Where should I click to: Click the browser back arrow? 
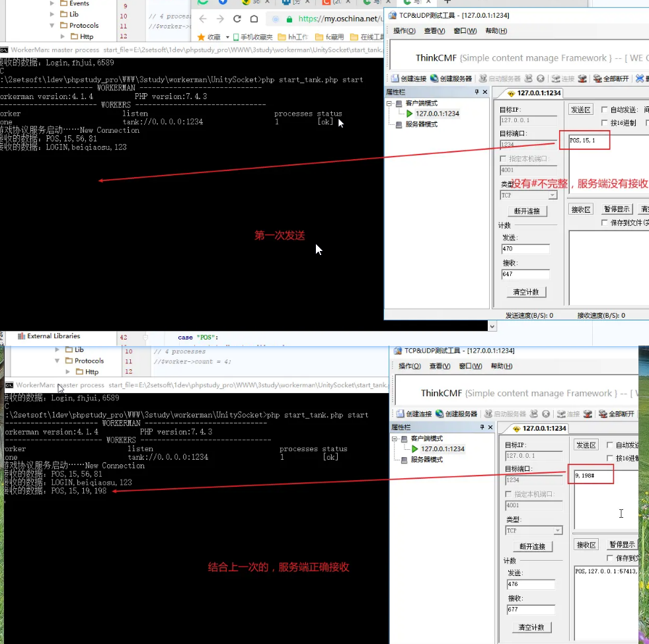[203, 19]
